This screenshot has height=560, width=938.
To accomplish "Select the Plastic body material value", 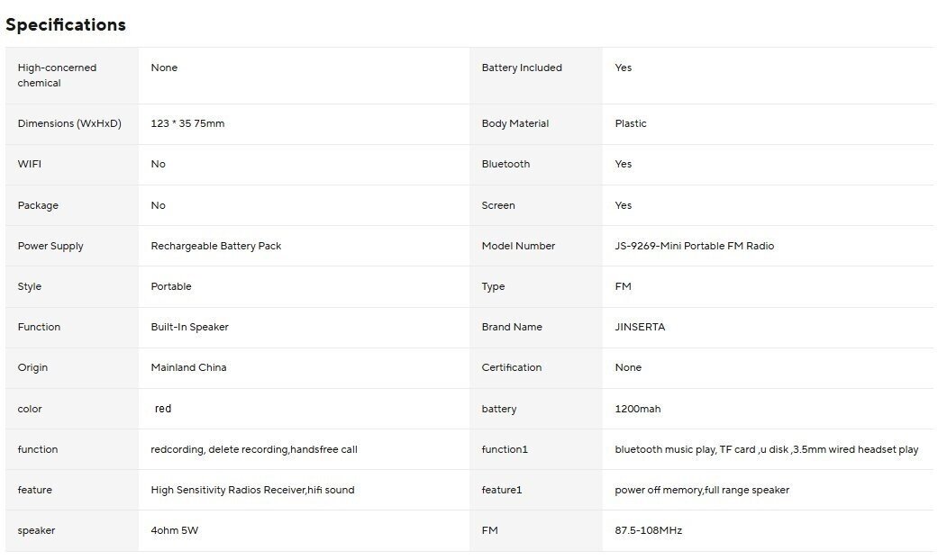I will (631, 123).
